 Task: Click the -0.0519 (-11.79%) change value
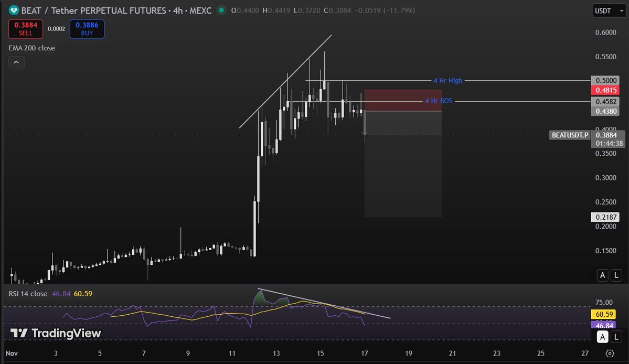(x=385, y=10)
